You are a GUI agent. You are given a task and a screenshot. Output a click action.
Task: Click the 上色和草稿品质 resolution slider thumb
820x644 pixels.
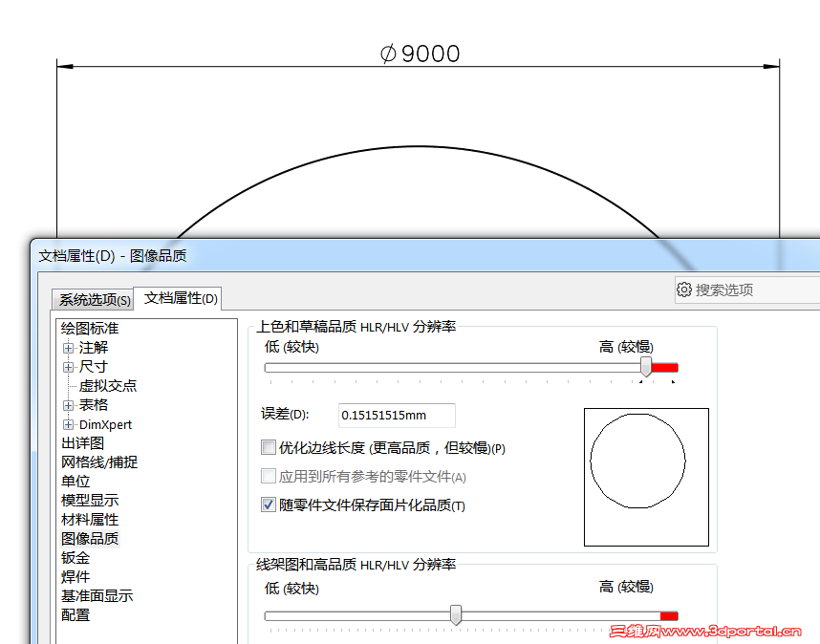click(x=646, y=367)
